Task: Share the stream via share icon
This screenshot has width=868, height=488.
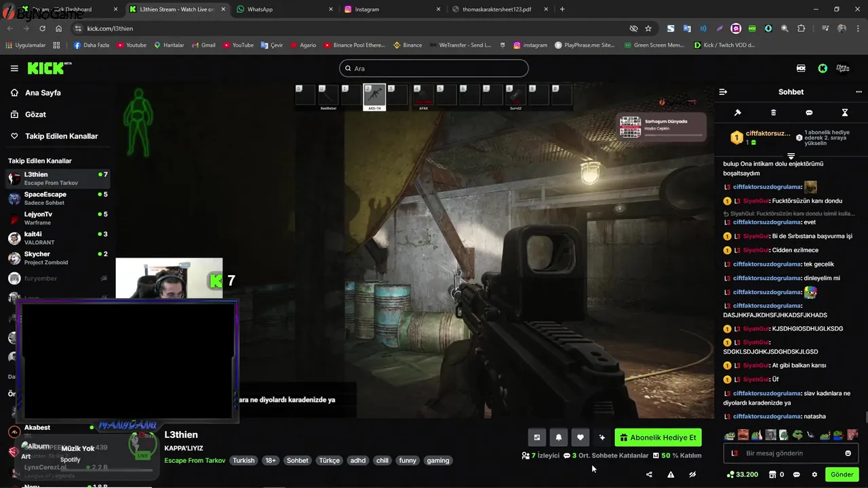Action: pos(649,474)
